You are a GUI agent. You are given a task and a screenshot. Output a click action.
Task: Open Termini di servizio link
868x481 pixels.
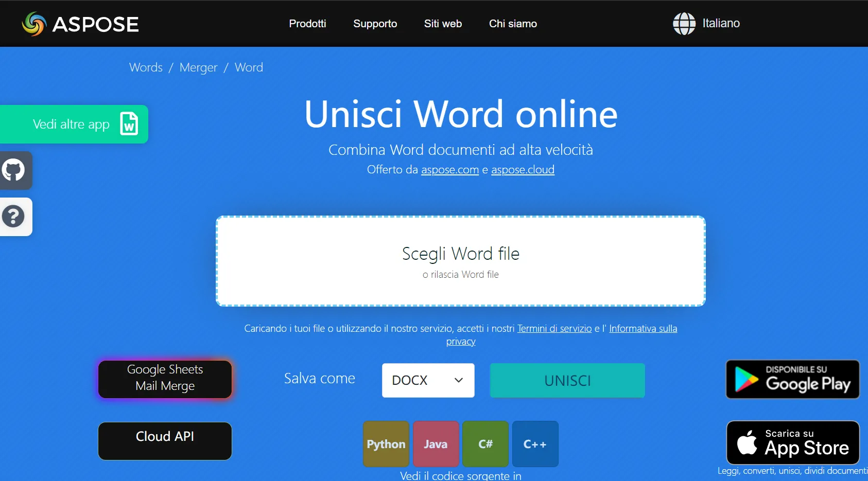[x=554, y=328]
